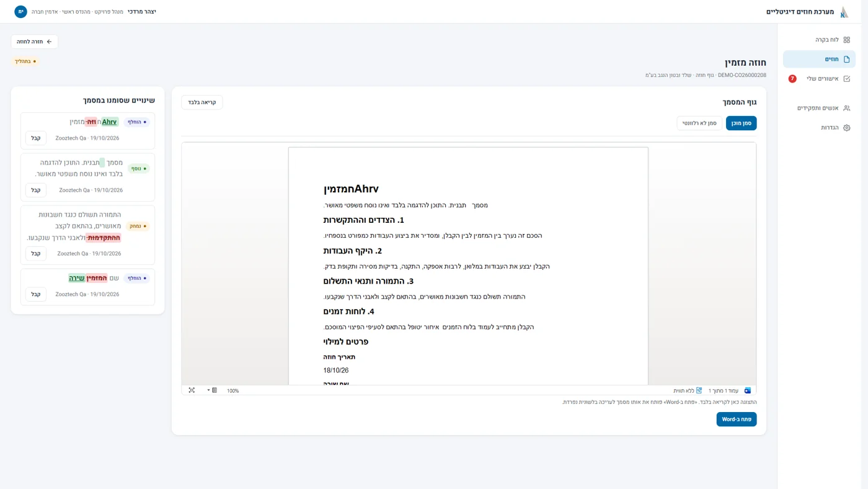Click the user avatar with initials ימ
The image size is (868, 489).
click(20, 12)
